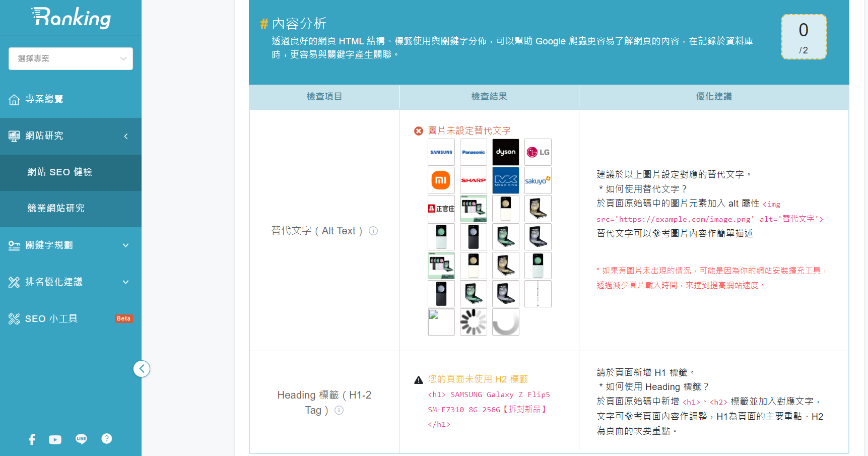Click info icon beside Heading Tag label
This screenshot has height=456, width=868.
(339, 410)
